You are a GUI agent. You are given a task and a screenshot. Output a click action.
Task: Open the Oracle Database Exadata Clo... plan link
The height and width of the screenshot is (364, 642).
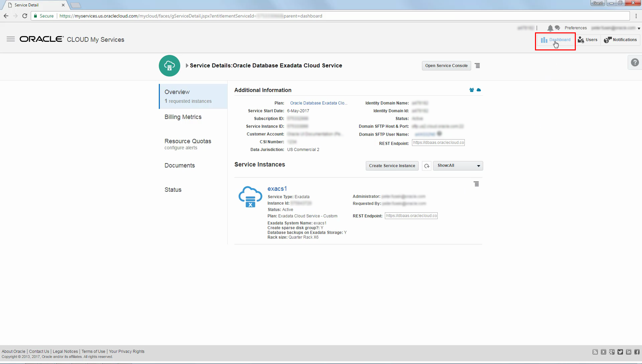(319, 103)
